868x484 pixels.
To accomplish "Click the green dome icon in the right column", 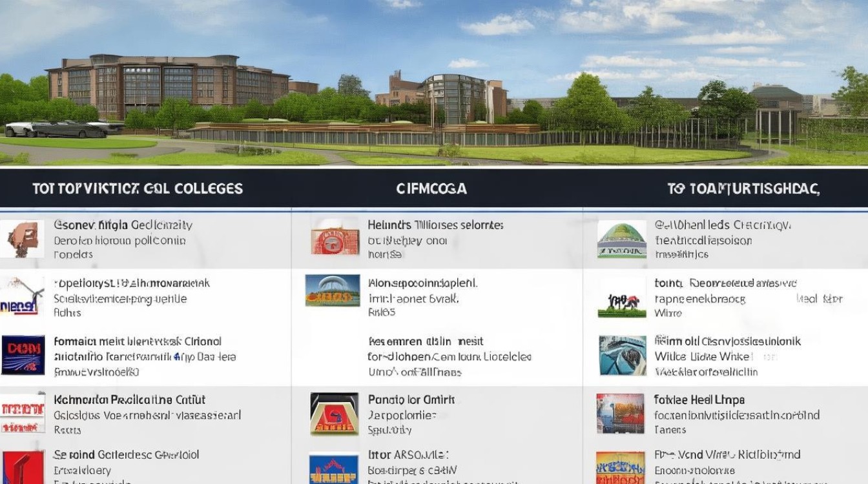I will [x=621, y=239].
